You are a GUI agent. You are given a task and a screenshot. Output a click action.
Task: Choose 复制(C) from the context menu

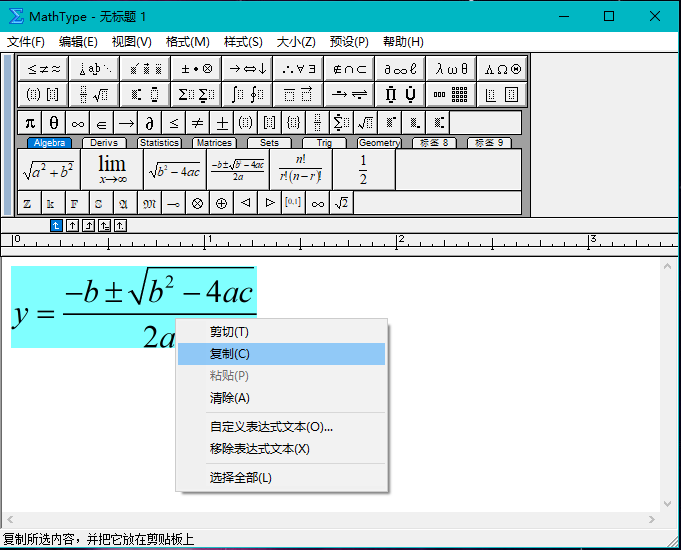(x=281, y=354)
